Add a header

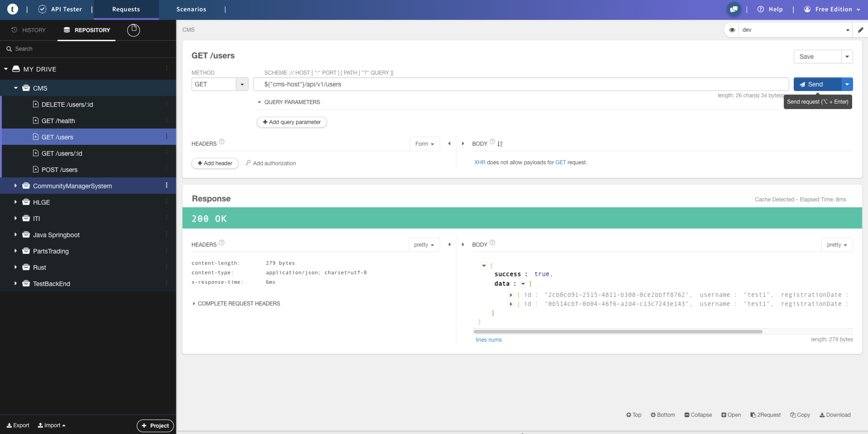point(215,163)
